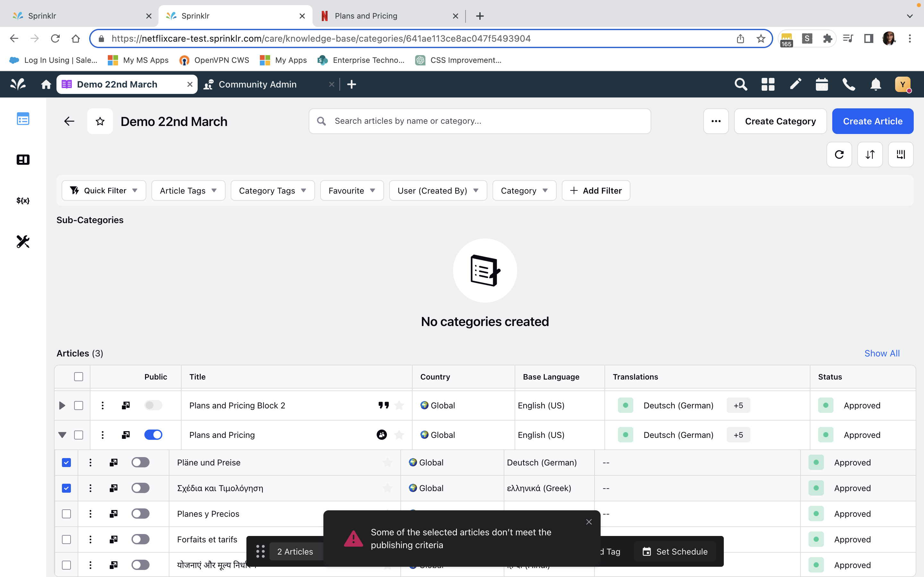Image resolution: width=924 pixels, height=577 pixels.
Task: Open the Article Tags filter dropdown
Action: click(188, 190)
